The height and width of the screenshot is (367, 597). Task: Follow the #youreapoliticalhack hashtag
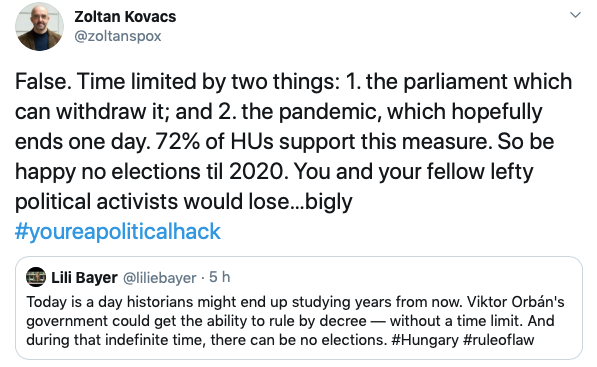click(x=118, y=231)
